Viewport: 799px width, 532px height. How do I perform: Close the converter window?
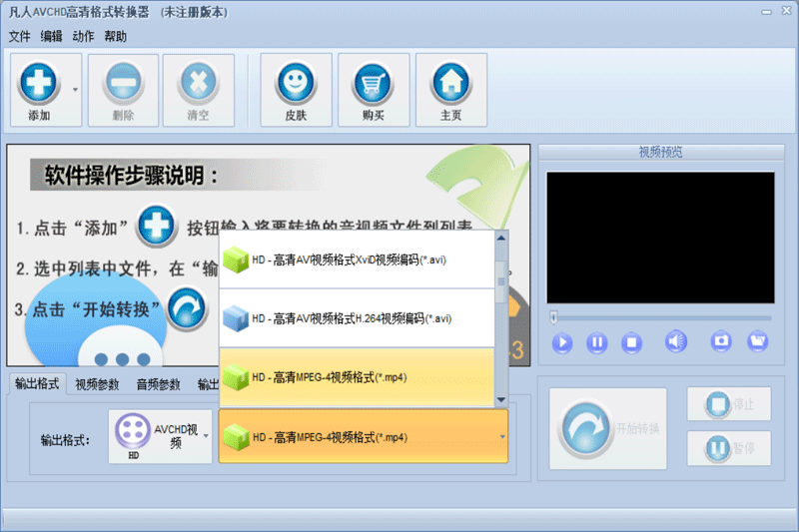[786, 11]
